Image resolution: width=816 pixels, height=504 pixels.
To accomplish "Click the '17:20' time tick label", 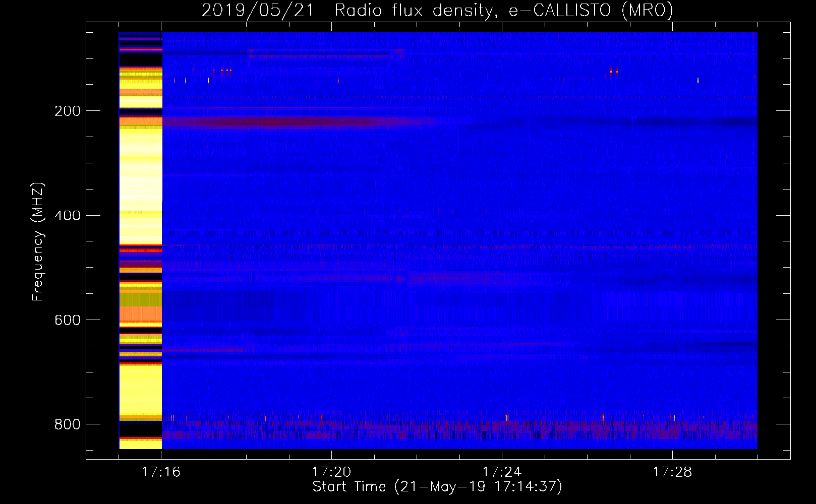I will click(331, 472).
